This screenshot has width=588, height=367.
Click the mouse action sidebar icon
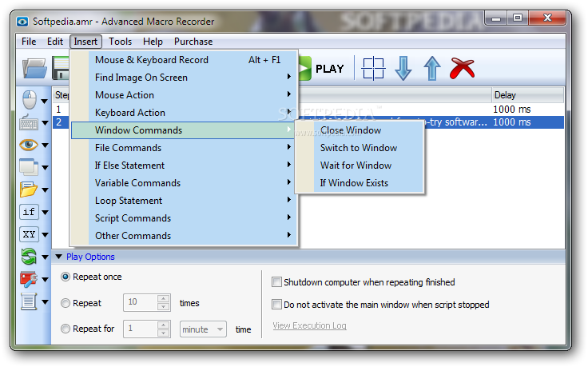tap(30, 100)
